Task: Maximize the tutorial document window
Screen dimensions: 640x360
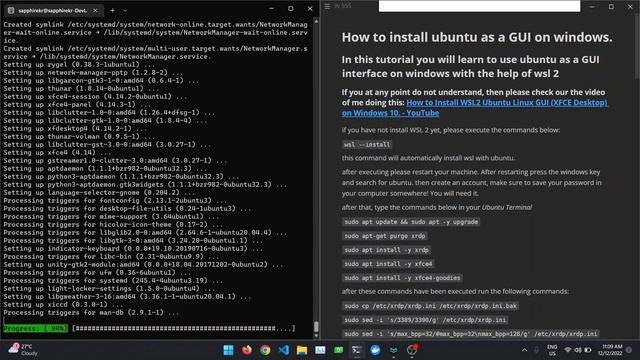Action: pyautogui.click(x=611, y=7)
